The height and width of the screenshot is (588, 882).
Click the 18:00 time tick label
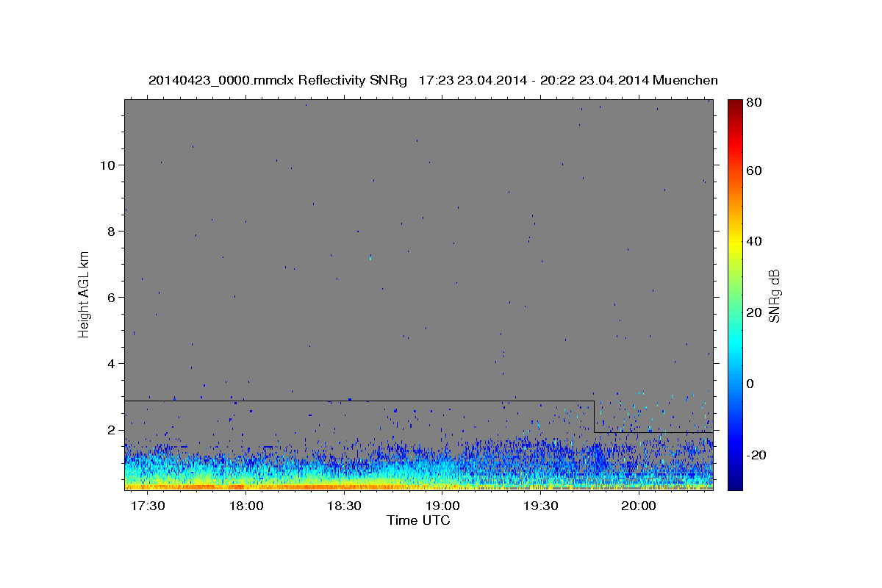(246, 506)
